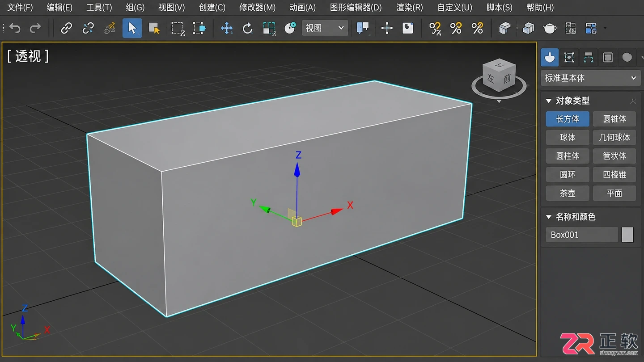This screenshot has width=644, height=362.
Task: Activate the Select and Rotate tool
Action: point(248,28)
